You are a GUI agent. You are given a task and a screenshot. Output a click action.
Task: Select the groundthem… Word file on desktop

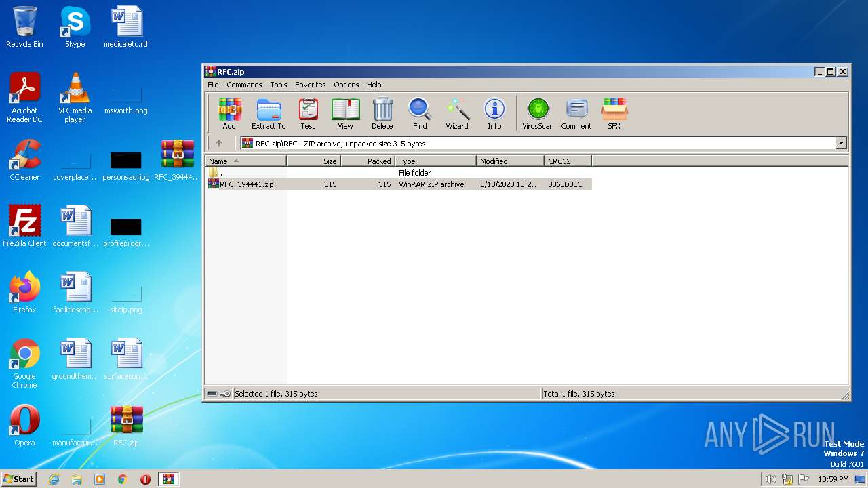click(75, 359)
